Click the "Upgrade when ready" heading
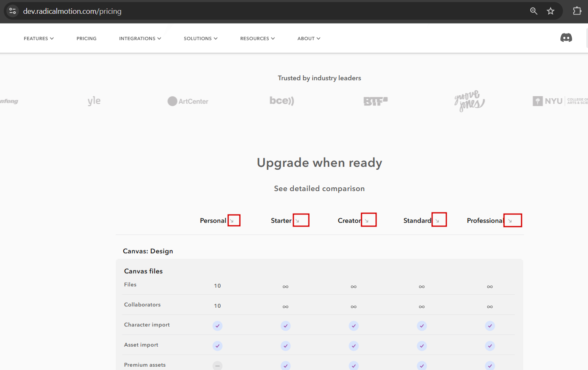The image size is (588, 370). point(319,163)
